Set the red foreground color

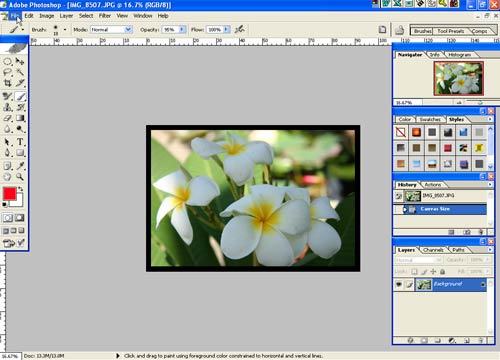[10, 194]
